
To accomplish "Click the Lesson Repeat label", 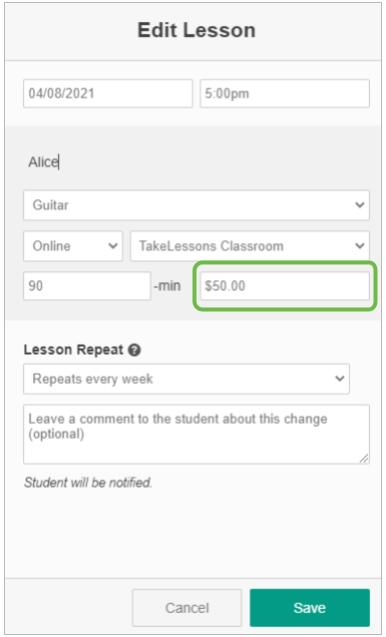I will (73, 350).
